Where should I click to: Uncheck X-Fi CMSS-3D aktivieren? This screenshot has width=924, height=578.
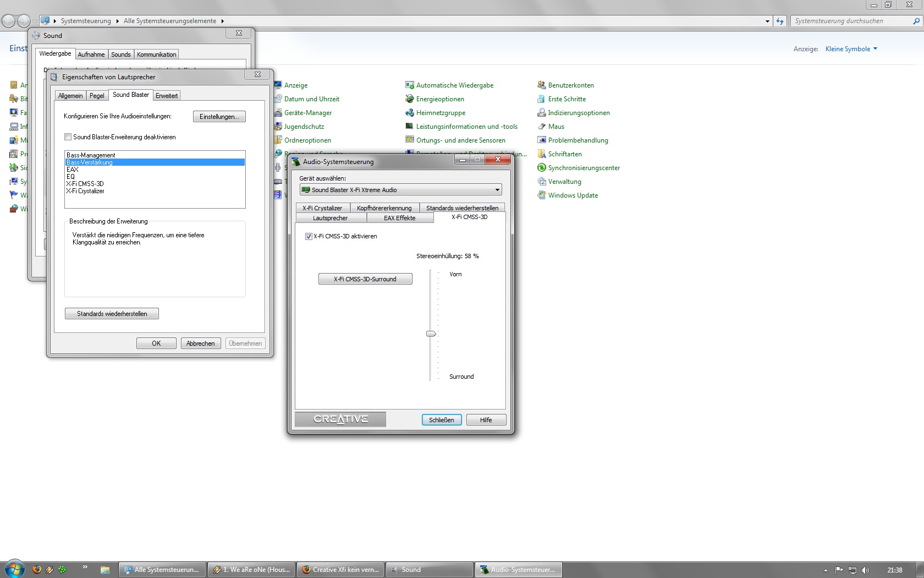[x=309, y=236]
